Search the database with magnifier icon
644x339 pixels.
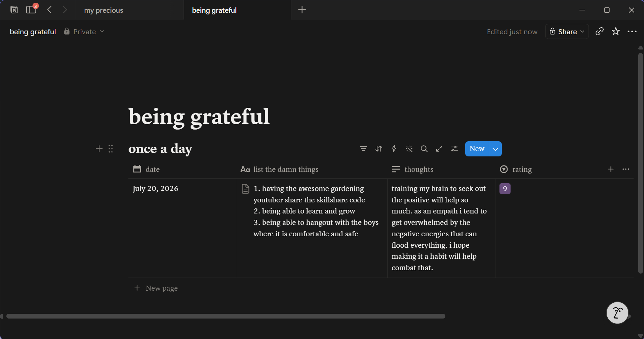(x=424, y=149)
